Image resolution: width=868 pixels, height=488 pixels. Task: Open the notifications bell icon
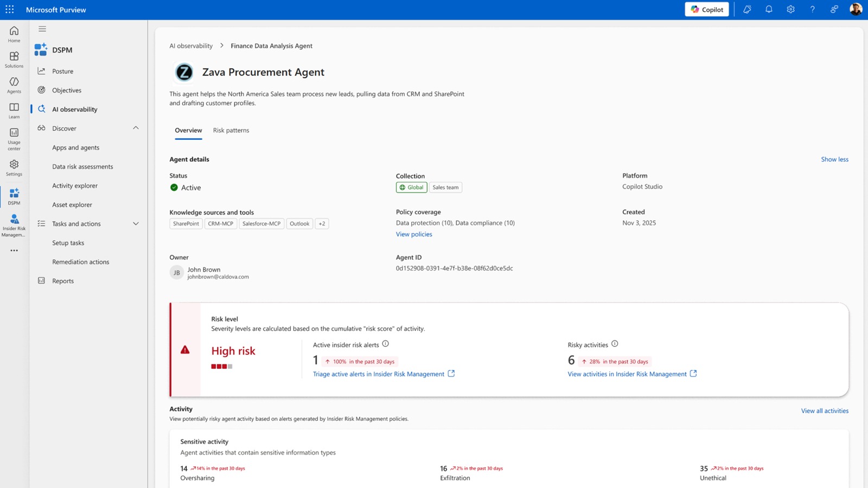coord(769,9)
